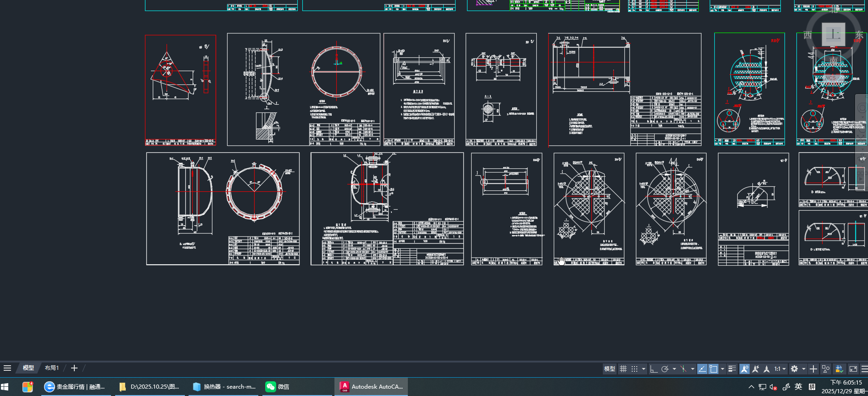The height and width of the screenshot is (396, 868).
Task: Open the layout tabs hamburger menu
Action: (x=7, y=368)
